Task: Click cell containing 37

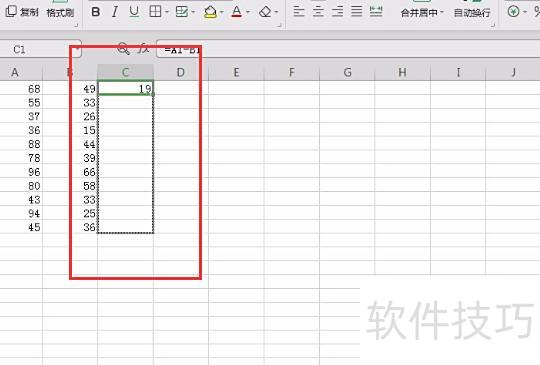Action: coord(21,116)
